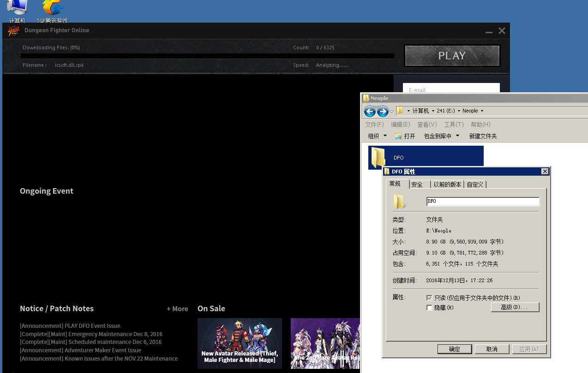Open PLAY DFO Event Issue announcement
The image size is (588, 373).
[70, 326]
